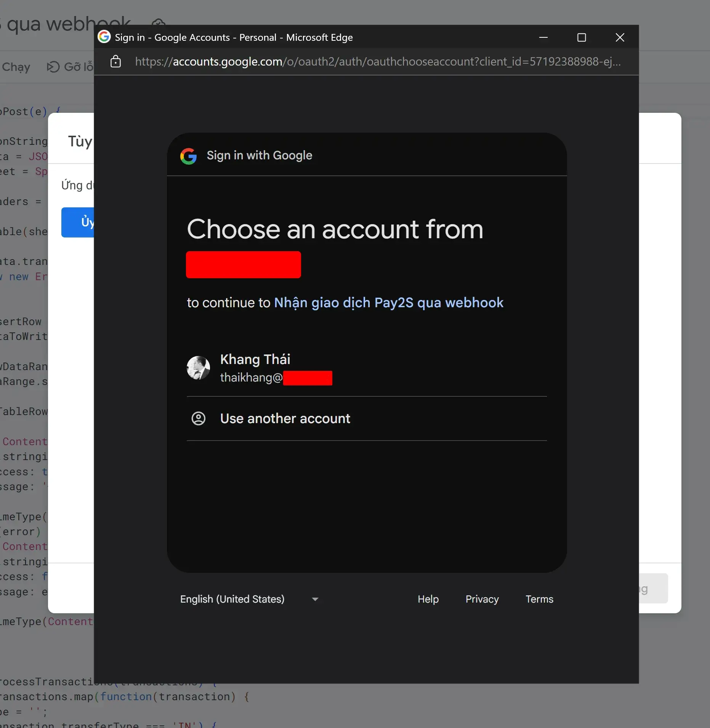Click Chạy run button in Apps Script

tap(16, 67)
